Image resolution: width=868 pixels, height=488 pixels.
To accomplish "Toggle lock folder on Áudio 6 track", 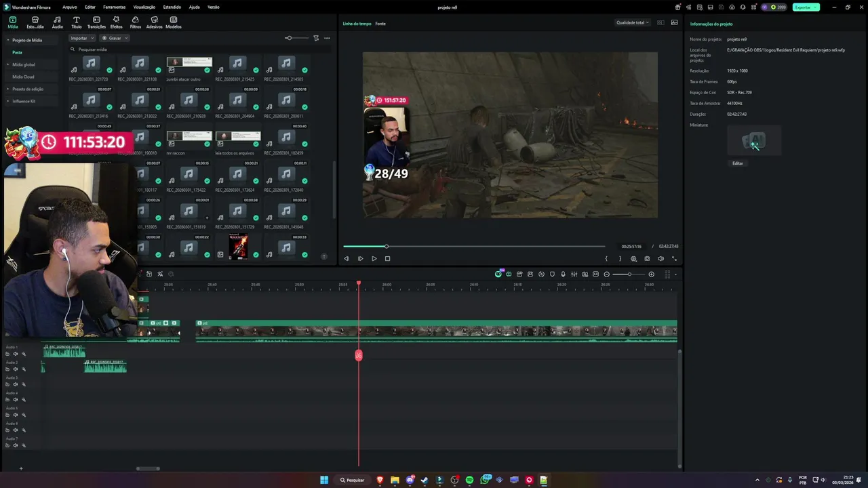I will pos(7,430).
